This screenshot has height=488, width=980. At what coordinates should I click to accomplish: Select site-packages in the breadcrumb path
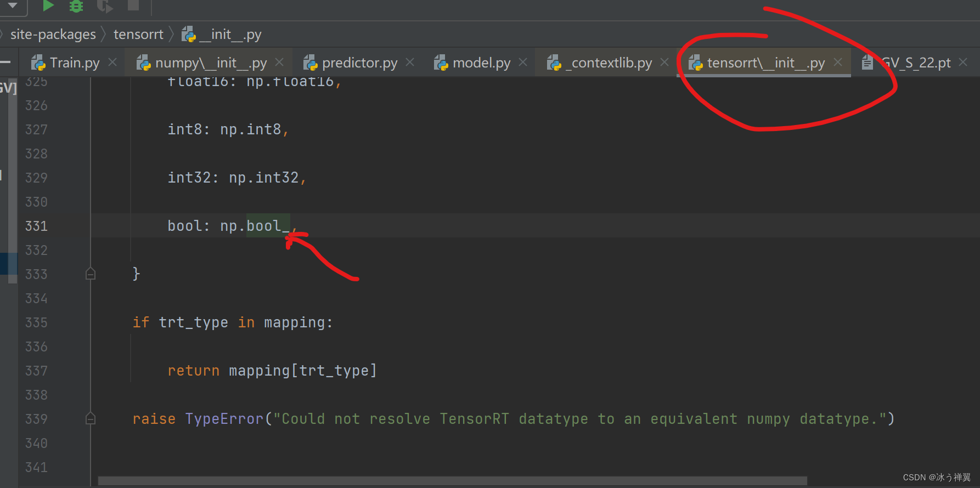(x=53, y=35)
